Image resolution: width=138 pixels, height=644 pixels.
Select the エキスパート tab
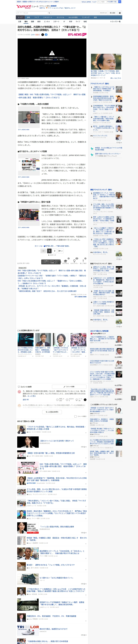[x=48, y=17]
